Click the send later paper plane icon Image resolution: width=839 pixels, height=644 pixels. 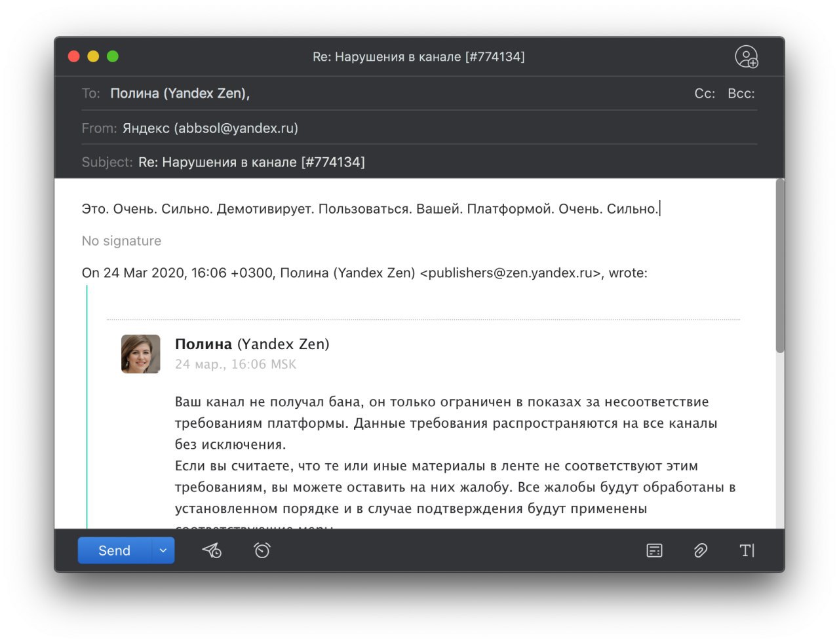coord(212,551)
